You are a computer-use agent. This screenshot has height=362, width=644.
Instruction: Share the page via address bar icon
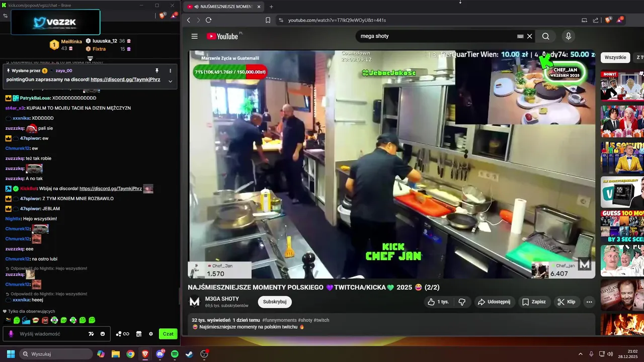596,20
